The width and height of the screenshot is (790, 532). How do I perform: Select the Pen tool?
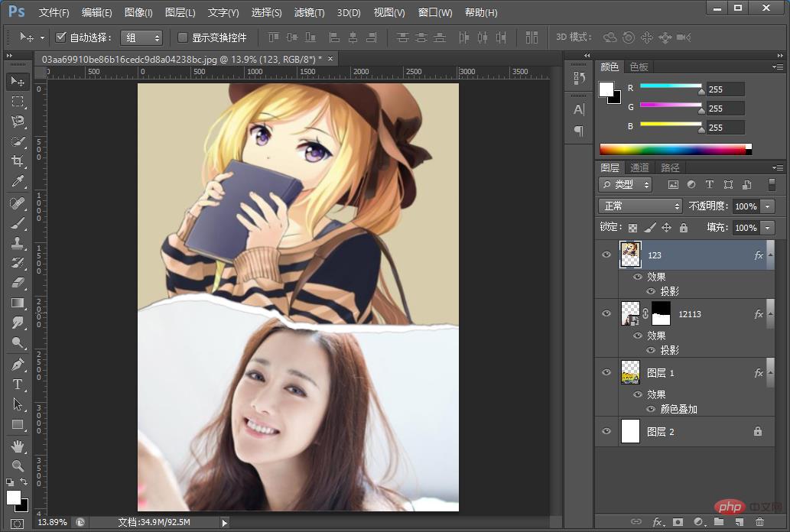(18, 364)
